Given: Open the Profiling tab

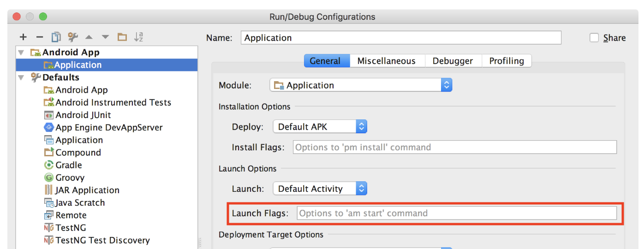Looking at the screenshot, I should pyautogui.click(x=507, y=61).
